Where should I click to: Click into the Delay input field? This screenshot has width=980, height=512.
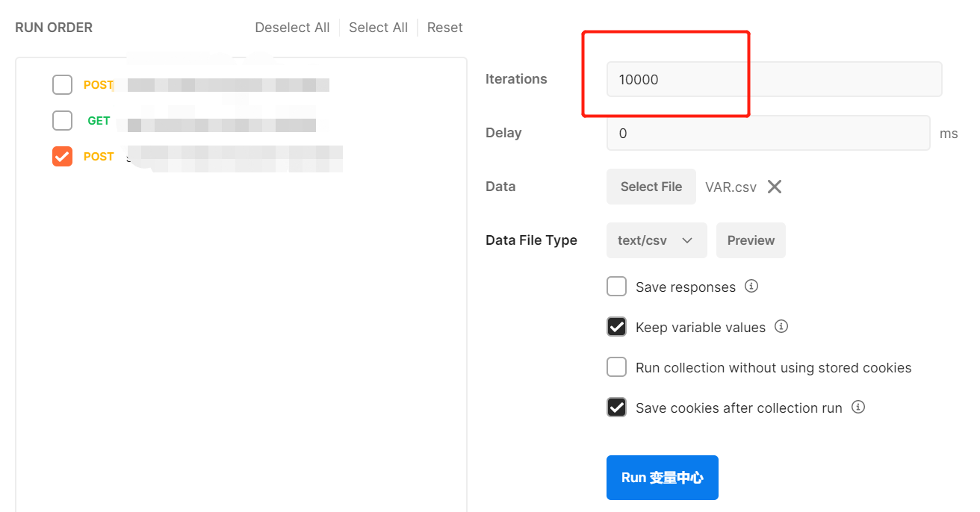point(768,133)
